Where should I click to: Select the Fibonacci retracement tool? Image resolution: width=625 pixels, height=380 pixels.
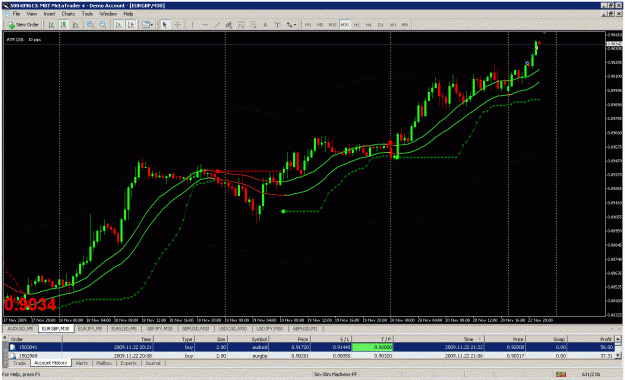[x=241, y=25]
